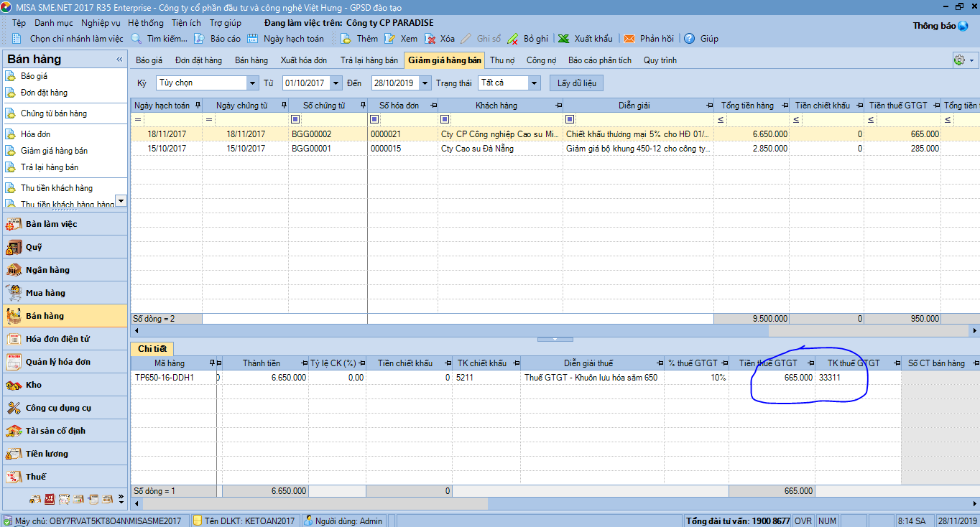Click the Phản hồi feedback icon
The image size is (980, 527).
pos(629,39)
